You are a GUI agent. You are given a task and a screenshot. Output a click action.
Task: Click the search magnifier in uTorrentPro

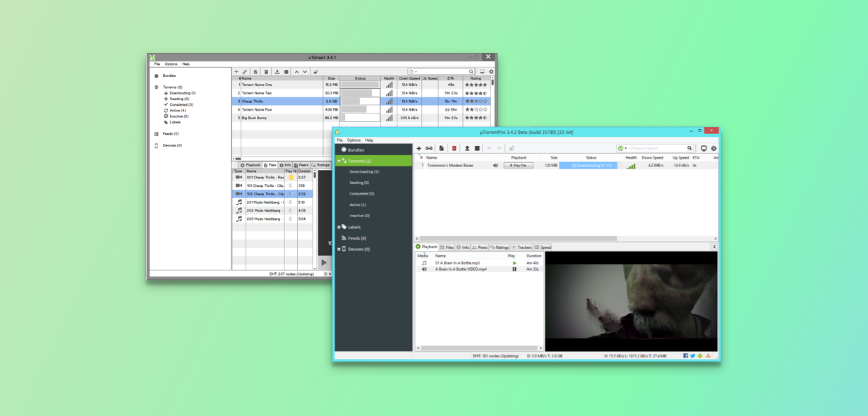[689, 149]
